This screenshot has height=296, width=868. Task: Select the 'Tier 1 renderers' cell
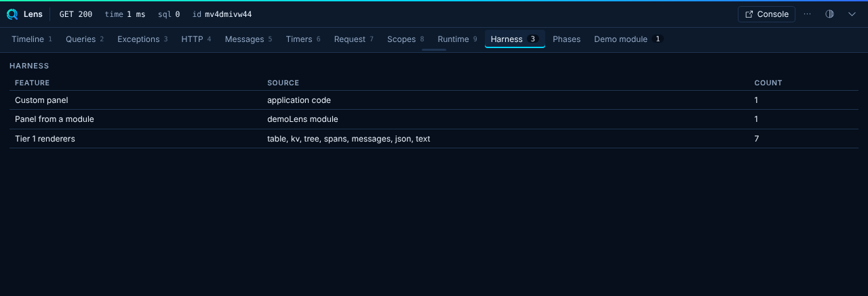(x=45, y=139)
